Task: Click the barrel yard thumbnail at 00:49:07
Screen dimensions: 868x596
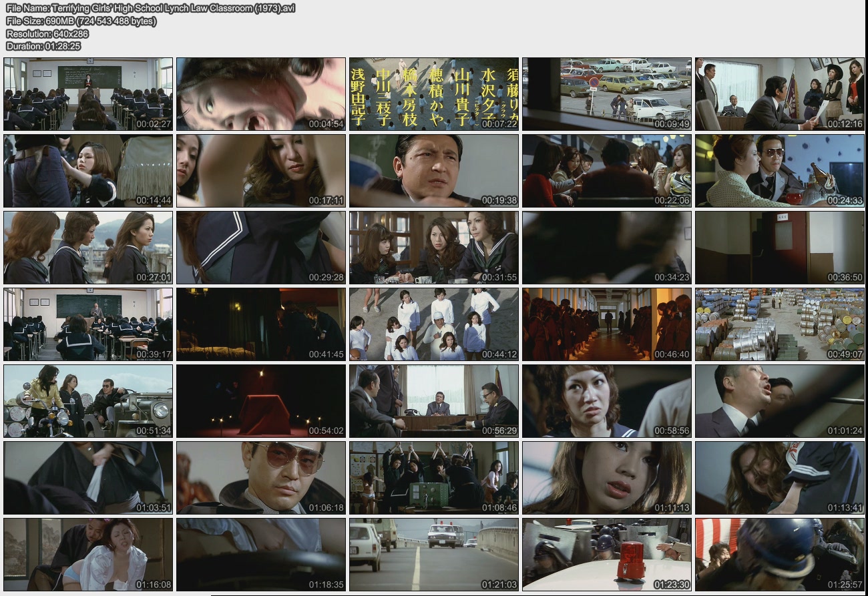Action: 779,324
